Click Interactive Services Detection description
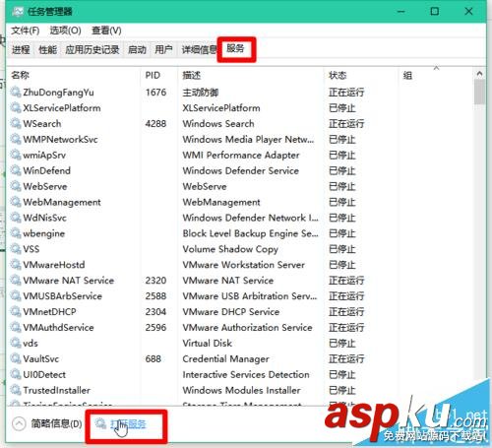 point(246,374)
